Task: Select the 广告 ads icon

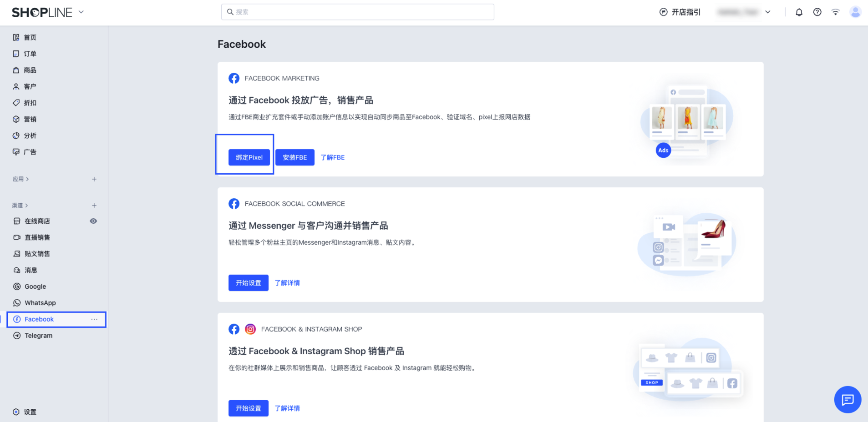Action: [x=16, y=152]
